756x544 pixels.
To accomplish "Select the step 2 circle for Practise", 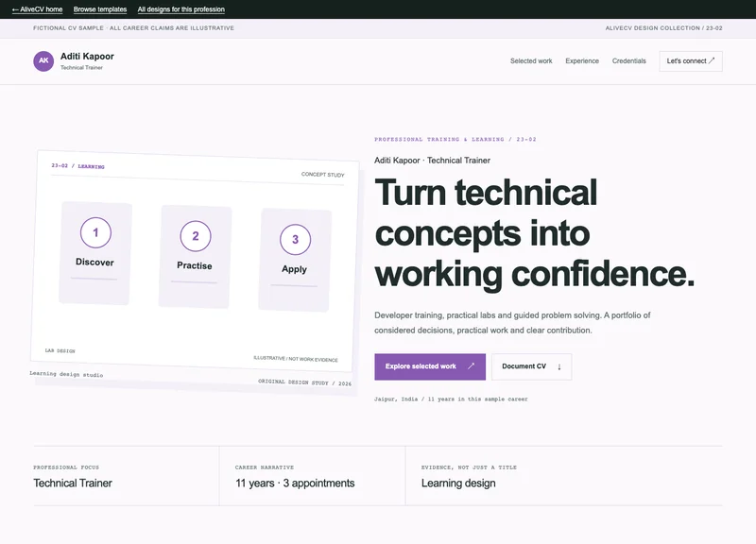I will click(196, 236).
